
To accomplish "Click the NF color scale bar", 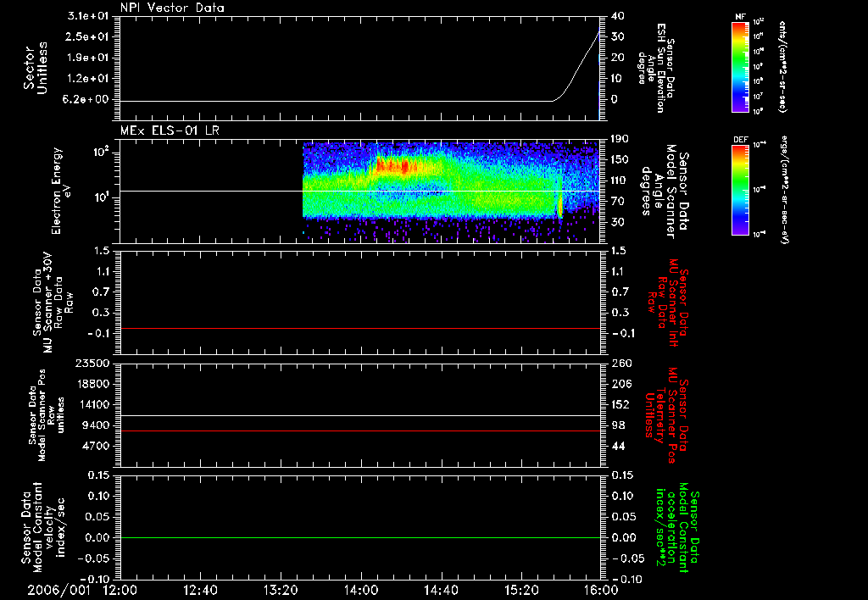I will (740, 67).
